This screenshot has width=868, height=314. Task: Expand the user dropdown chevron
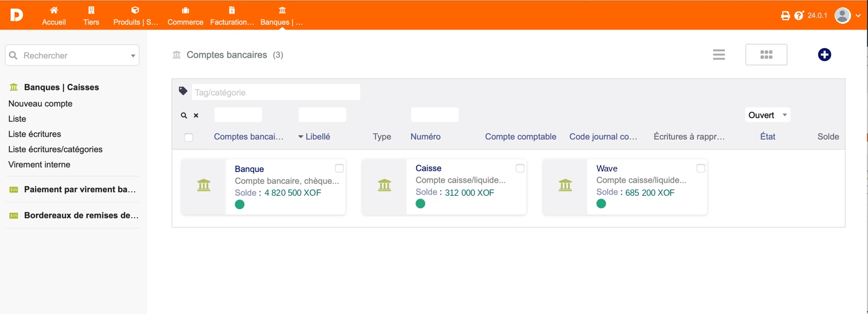tap(858, 16)
